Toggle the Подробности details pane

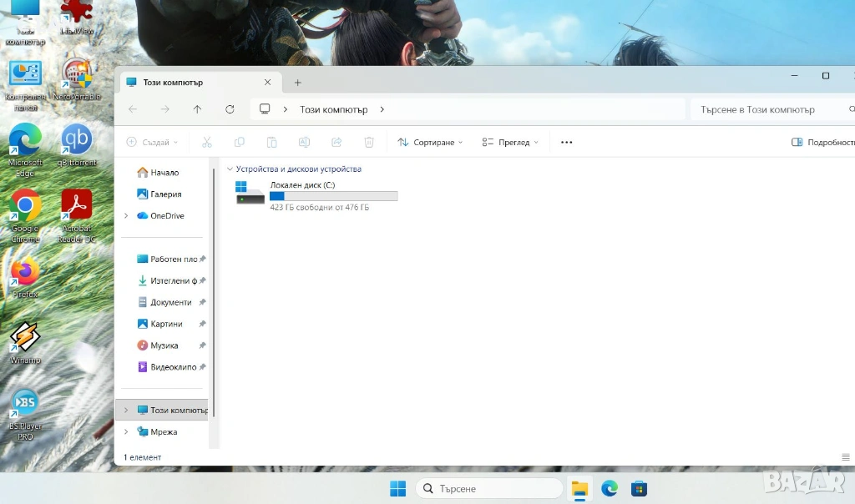pos(822,143)
